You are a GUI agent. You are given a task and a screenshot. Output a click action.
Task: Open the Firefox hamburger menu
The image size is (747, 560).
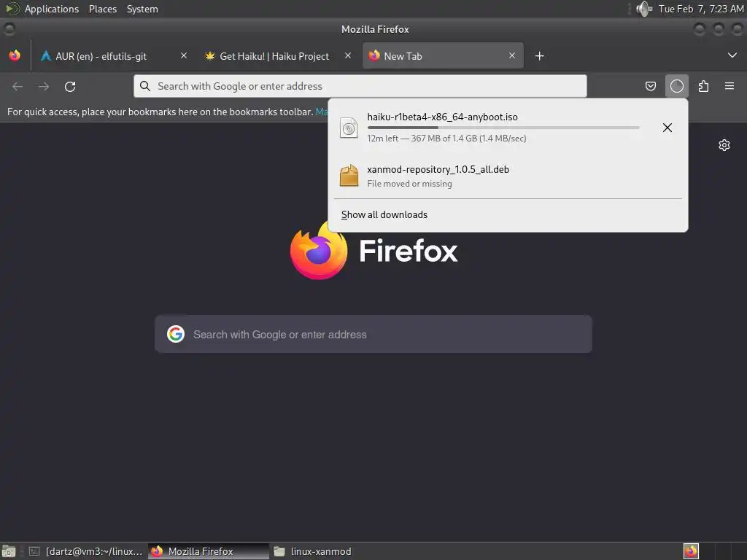point(729,86)
